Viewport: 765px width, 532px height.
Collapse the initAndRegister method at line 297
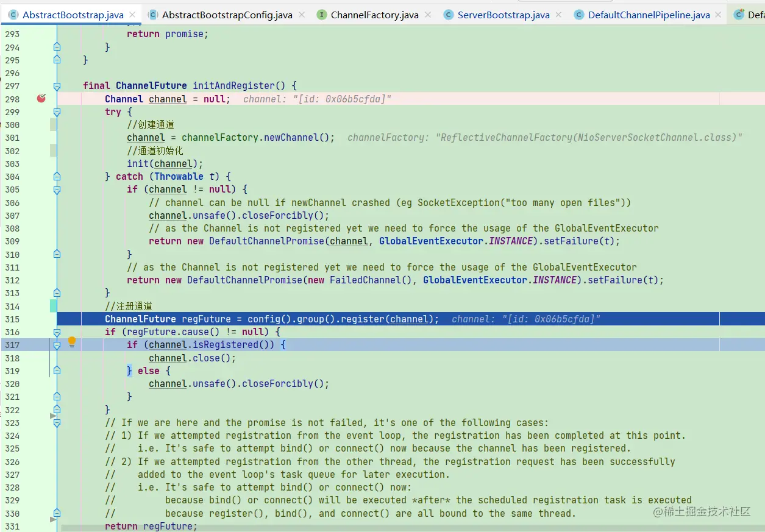57,86
